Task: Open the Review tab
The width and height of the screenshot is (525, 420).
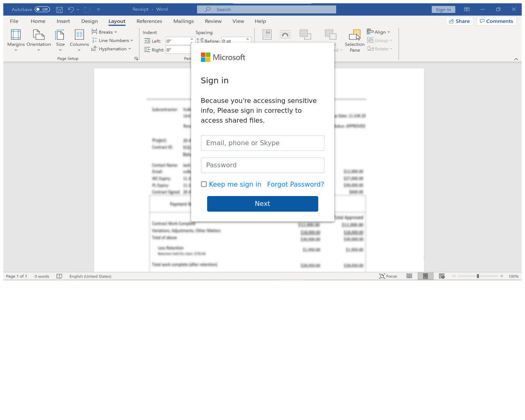Action: point(213,21)
